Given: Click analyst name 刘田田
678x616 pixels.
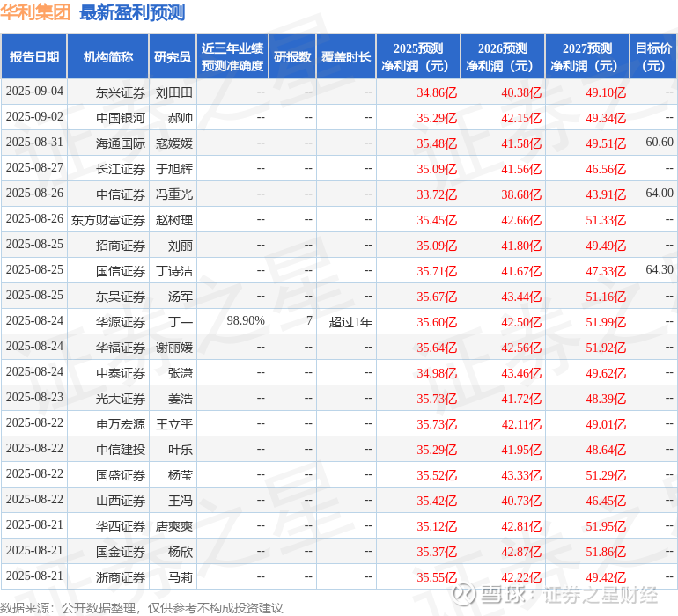Looking at the screenshot, I should [173, 92].
